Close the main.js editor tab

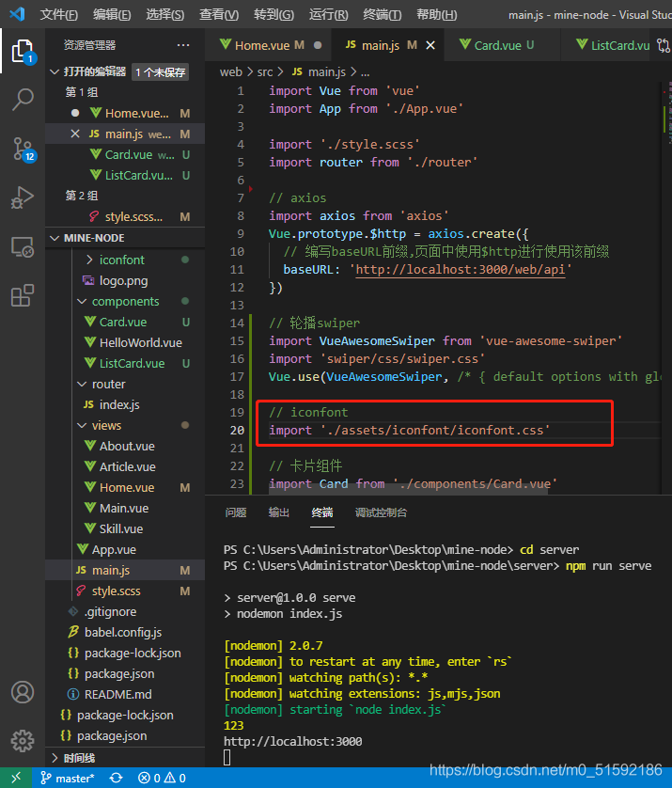point(430,45)
